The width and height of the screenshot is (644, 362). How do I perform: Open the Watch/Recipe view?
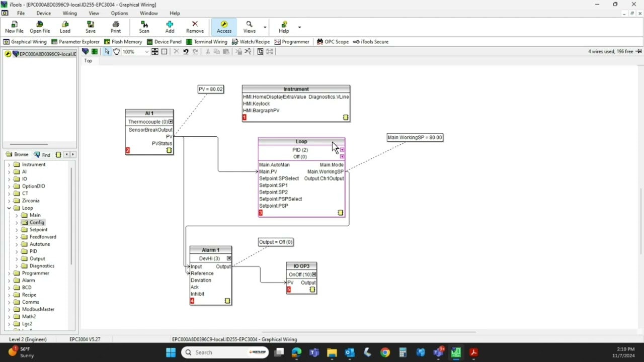pyautogui.click(x=251, y=42)
